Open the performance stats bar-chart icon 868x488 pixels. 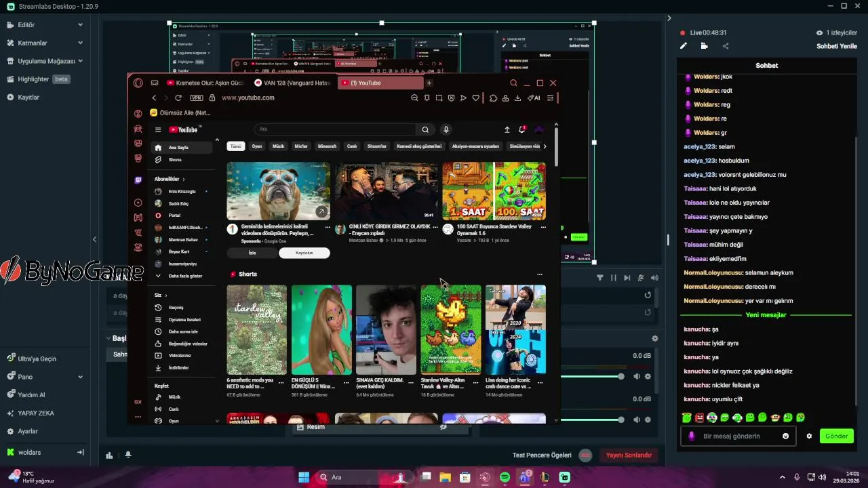[x=109, y=455]
